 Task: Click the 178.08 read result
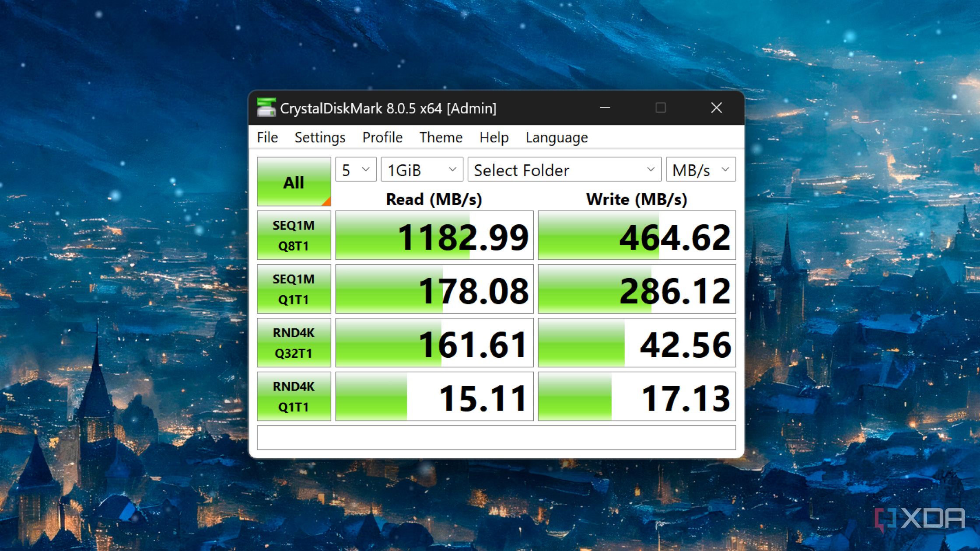click(434, 289)
